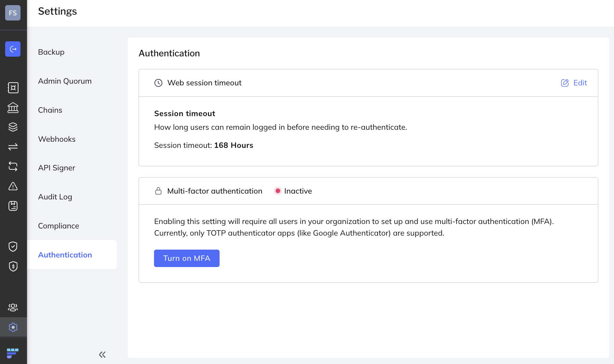
Task: Open the Admin Quorum settings section
Action: pyautogui.click(x=65, y=81)
